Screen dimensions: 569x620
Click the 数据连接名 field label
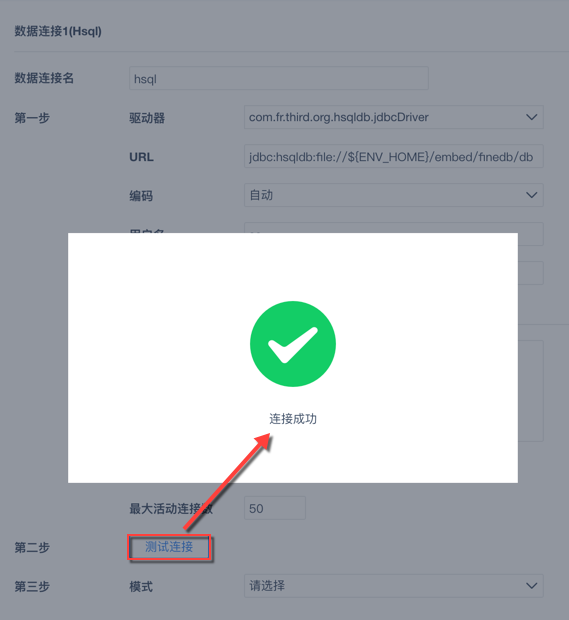[44, 78]
